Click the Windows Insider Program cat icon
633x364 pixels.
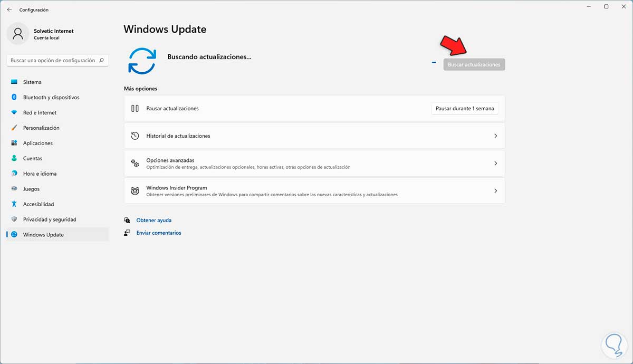point(135,190)
